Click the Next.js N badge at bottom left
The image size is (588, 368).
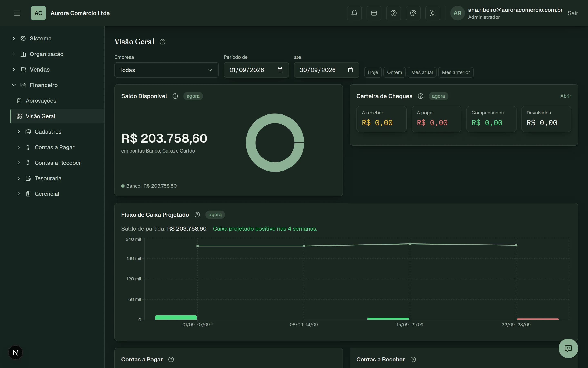(x=16, y=352)
